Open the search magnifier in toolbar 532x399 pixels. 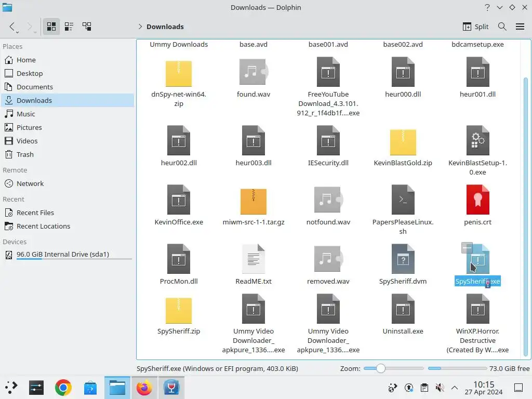[x=502, y=26]
